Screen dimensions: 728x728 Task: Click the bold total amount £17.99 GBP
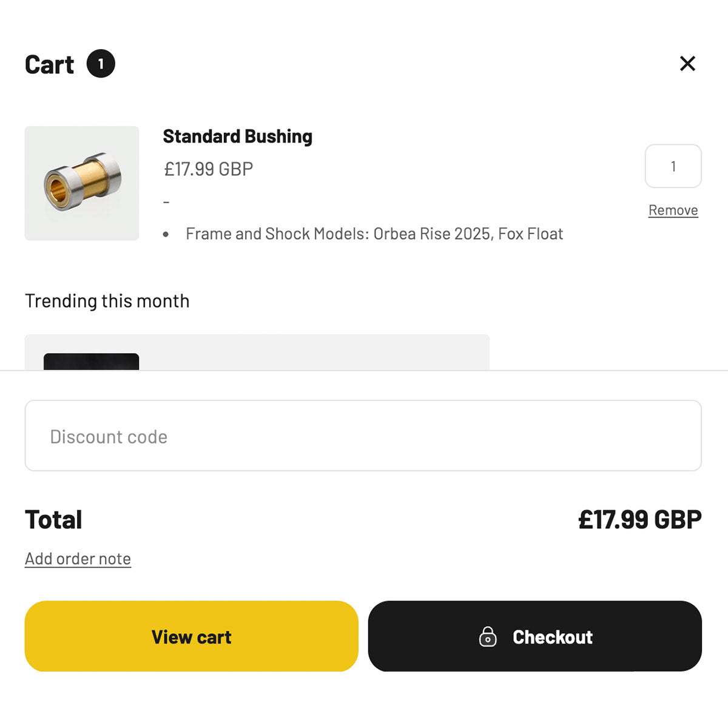coord(639,519)
